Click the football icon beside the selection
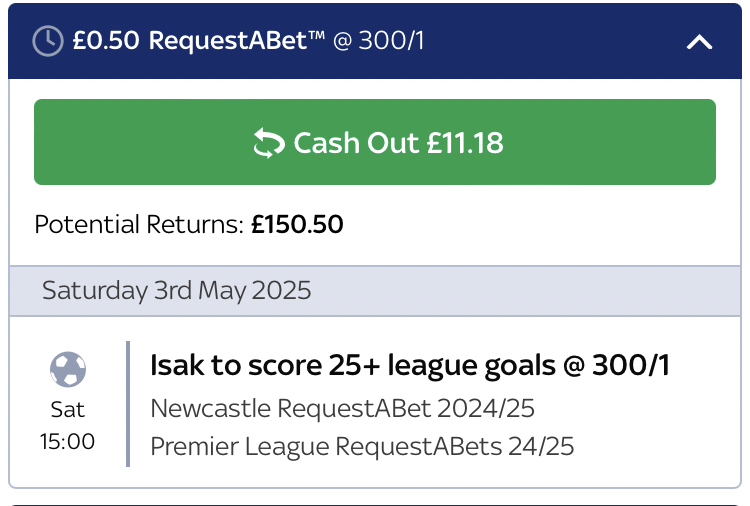Viewport: 750px width, 506px height. pyautogui.click(x=67, y=371)
